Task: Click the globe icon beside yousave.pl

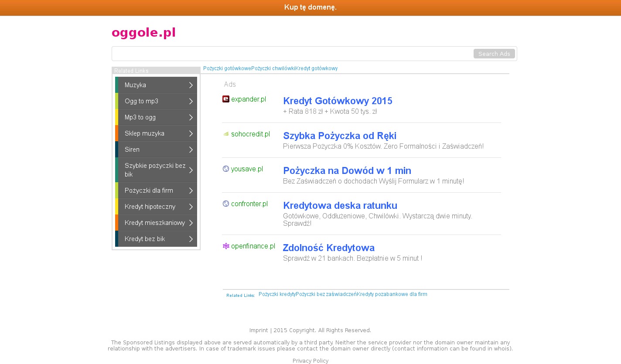Action: point(226,169)
